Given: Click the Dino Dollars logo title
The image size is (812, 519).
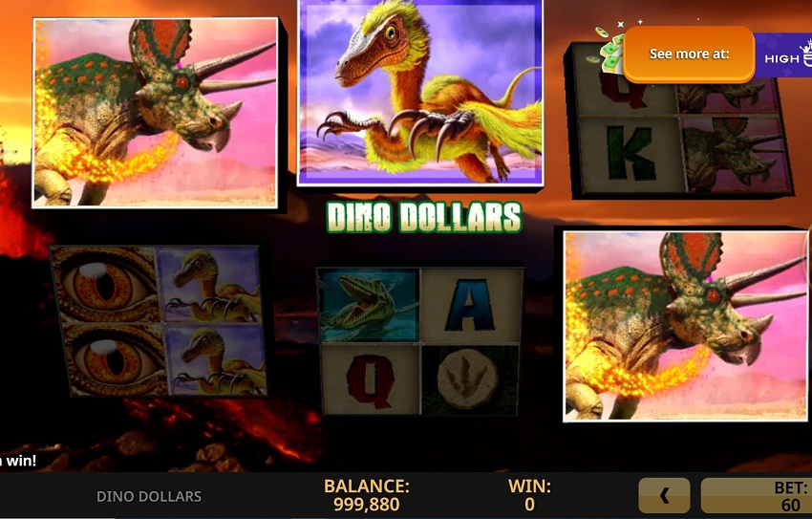Looking at the screenshot, I should pos(424,217).
